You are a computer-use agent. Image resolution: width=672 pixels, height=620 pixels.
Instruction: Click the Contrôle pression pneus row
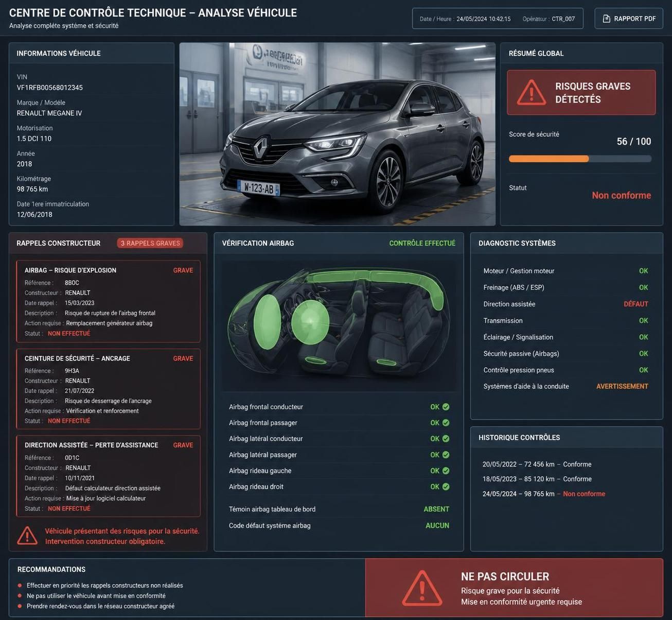[x=566, y=370]
